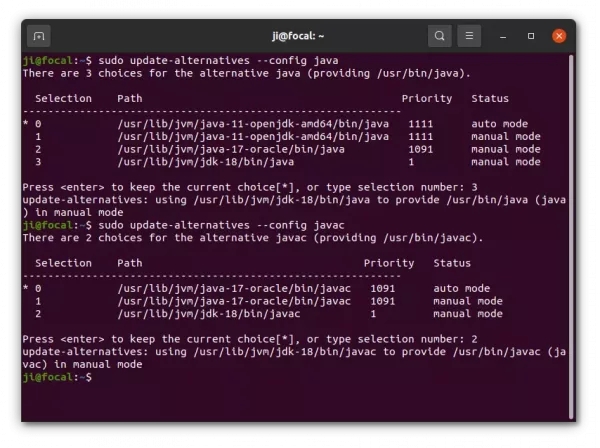
Task: Click the window title ji@focal: ~
Action: click(299, 36)
